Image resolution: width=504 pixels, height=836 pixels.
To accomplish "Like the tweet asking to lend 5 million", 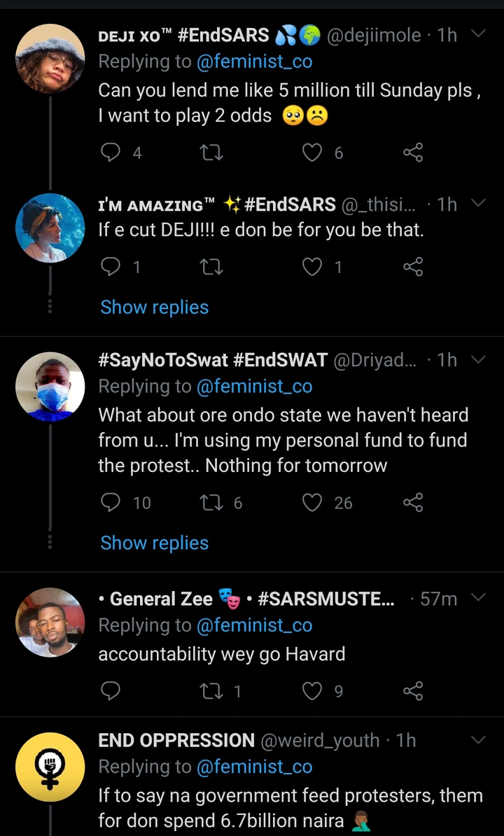I will click(x=312, y=153).
